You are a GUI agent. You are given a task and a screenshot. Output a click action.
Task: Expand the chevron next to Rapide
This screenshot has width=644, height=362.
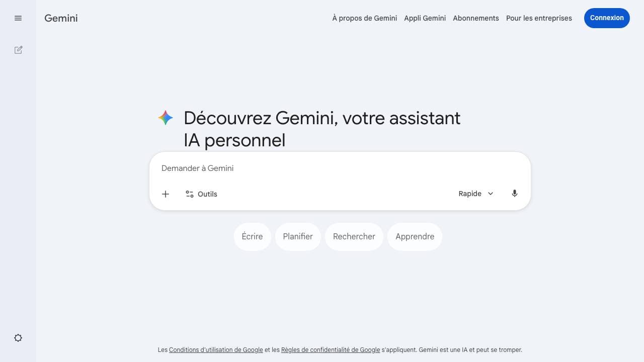pos(490,193)
